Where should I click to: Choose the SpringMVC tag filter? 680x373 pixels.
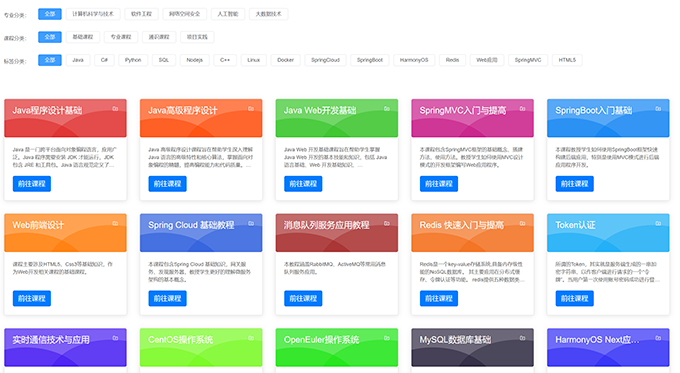pos(528,60)
